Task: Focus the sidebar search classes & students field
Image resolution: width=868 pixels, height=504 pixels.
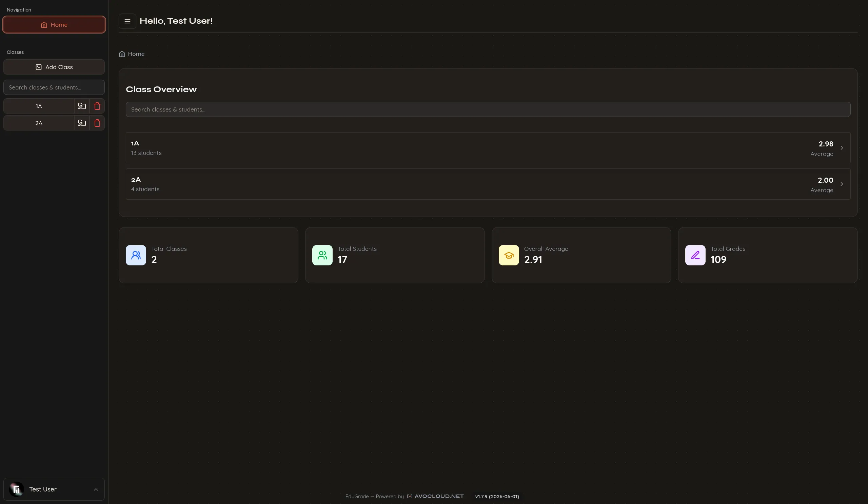Action: tap(54, 87)
